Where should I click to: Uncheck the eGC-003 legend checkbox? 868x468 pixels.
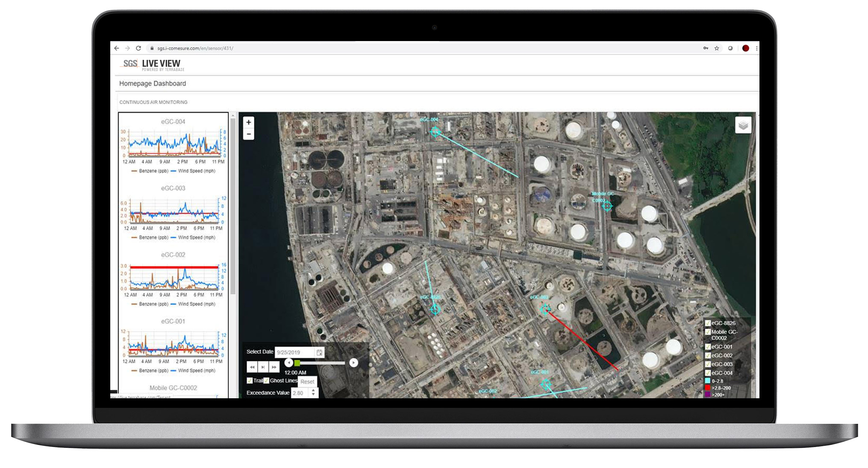(708, 364)
